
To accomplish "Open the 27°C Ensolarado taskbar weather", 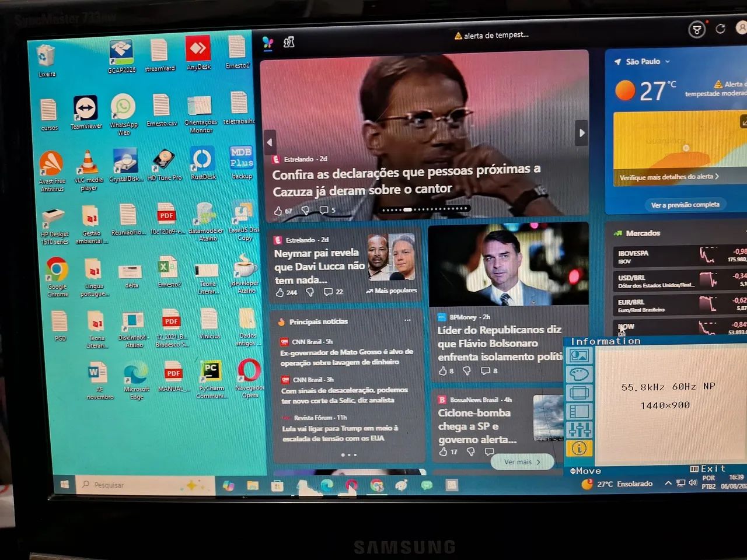I will point(617,484).
